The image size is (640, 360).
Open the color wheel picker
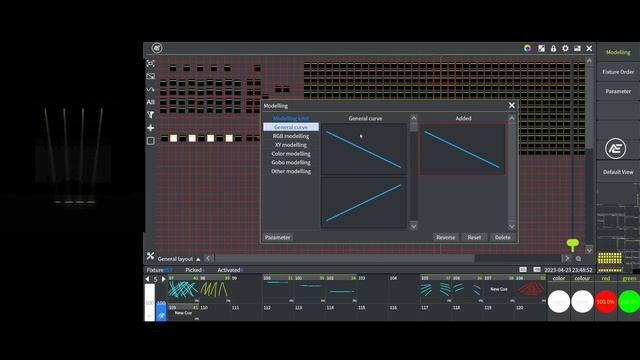click(x=528, y=48)
